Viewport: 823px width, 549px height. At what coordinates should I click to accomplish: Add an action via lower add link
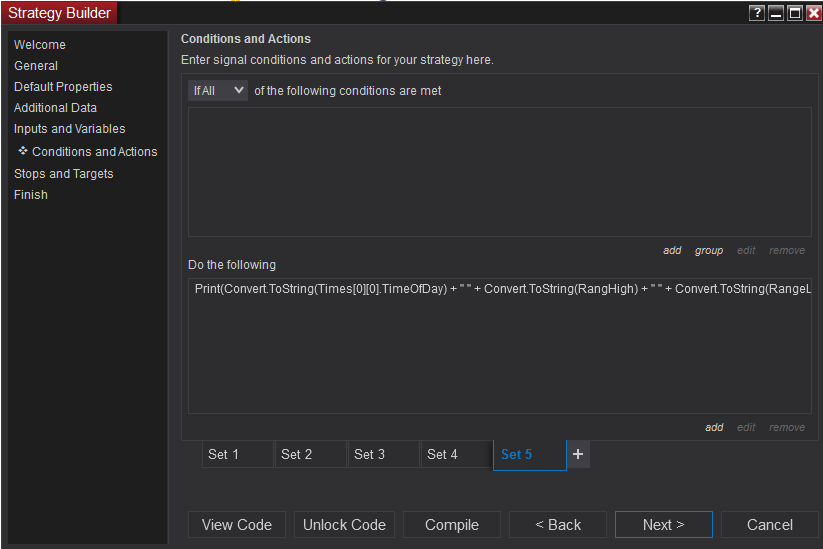pyautogui.click(x=714, y=427)
